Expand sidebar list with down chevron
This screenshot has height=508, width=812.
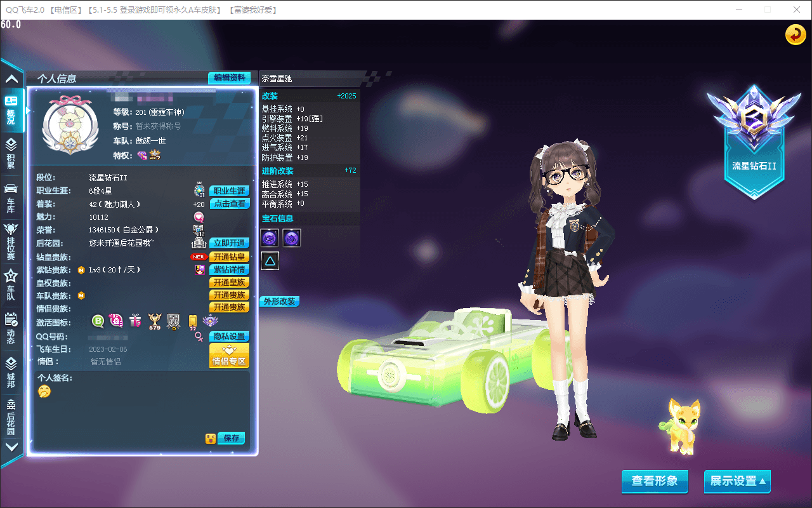[11, 446]
